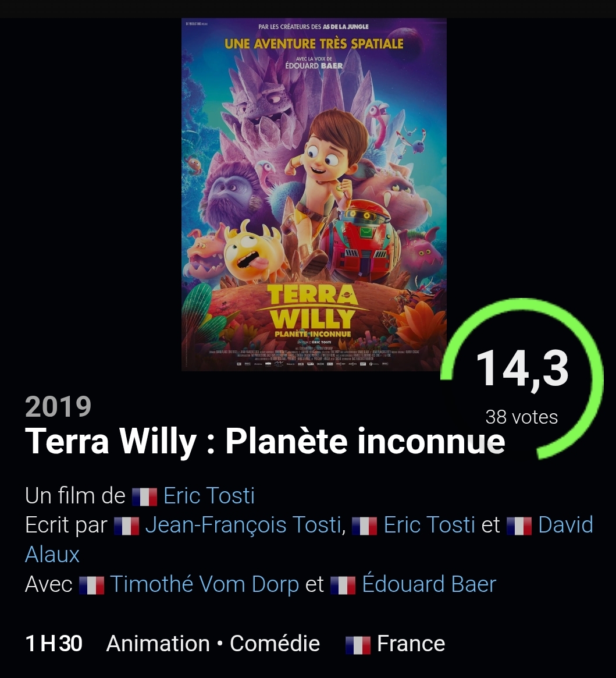616x678 pixels.
Task: Open Eric Tosti link in the writers line
Action: point(430,525)
